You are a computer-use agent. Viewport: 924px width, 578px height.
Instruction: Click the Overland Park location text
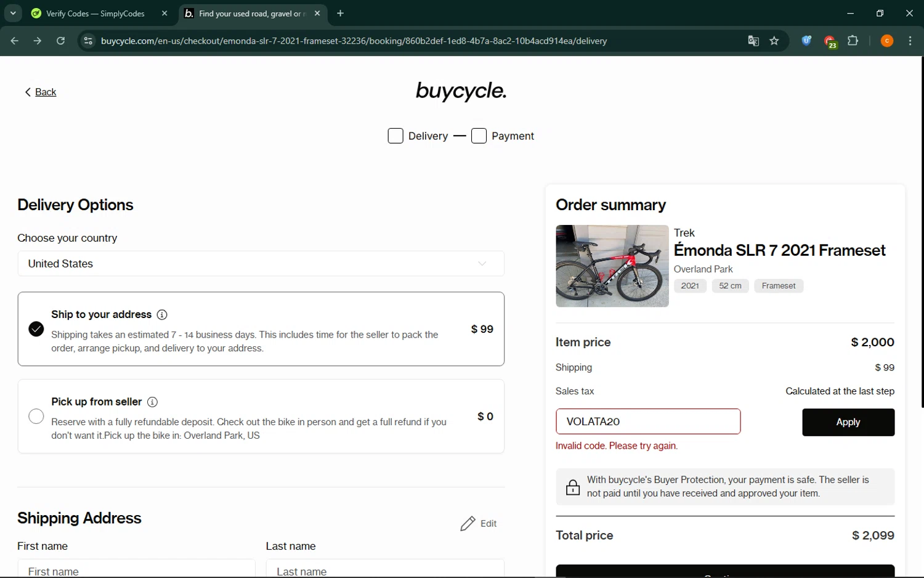coord(703,269)
